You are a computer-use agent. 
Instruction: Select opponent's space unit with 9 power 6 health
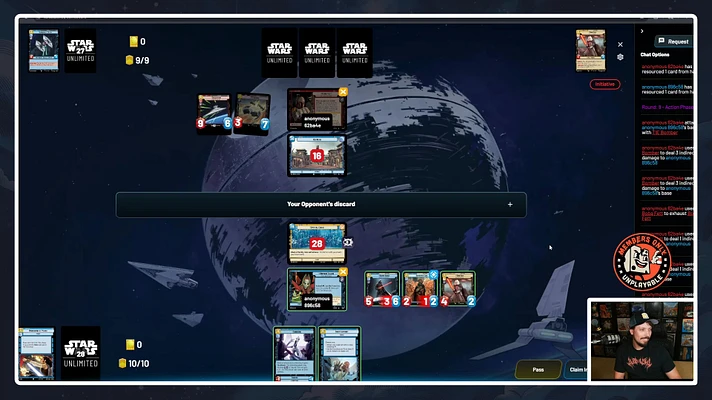(x=214, y=114)
